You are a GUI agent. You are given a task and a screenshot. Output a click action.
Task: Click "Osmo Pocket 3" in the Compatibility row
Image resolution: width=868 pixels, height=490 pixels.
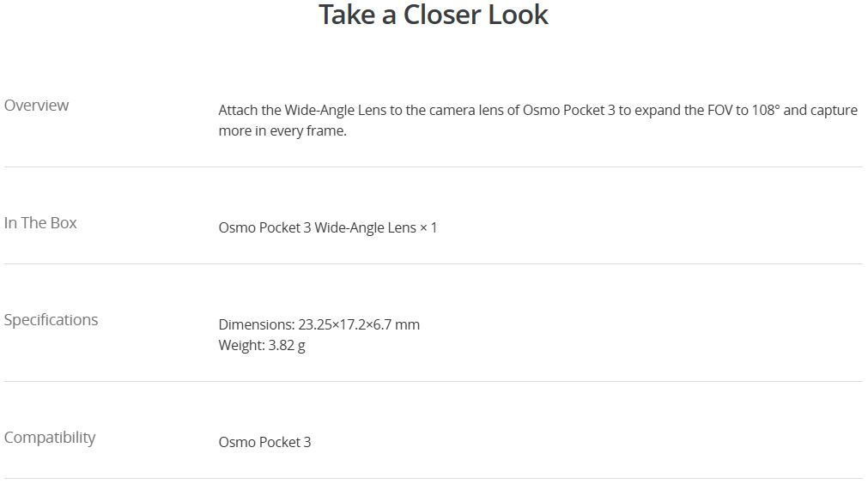264,443
